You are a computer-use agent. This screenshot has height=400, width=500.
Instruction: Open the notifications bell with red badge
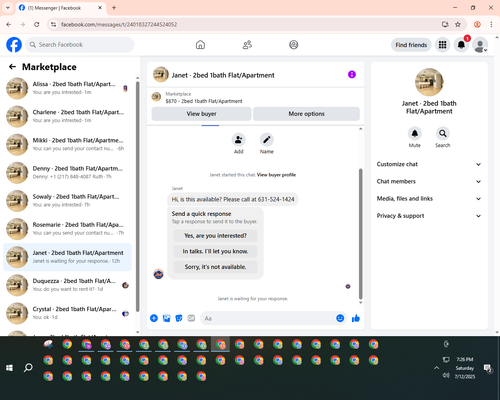point(461,45)
